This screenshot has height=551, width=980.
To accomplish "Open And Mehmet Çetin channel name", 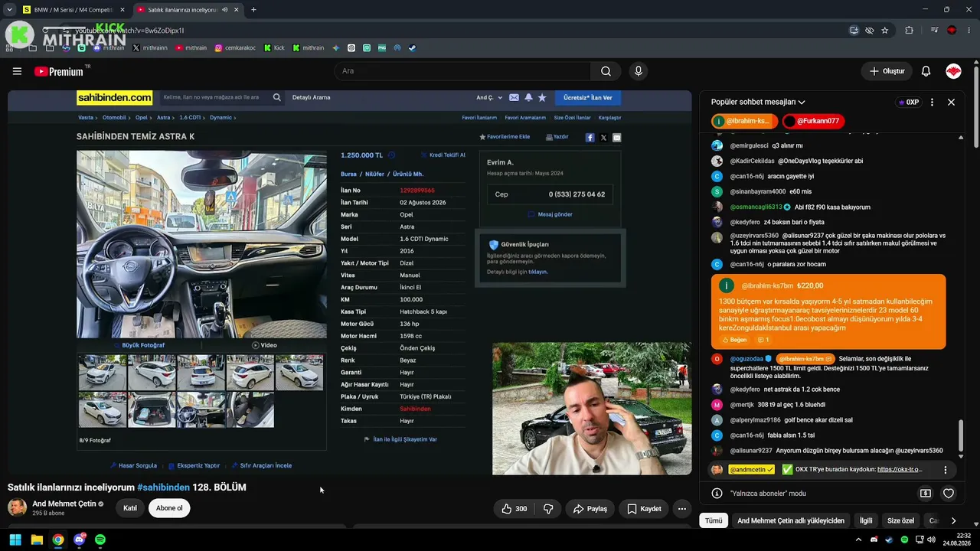I will click(64, 504).
